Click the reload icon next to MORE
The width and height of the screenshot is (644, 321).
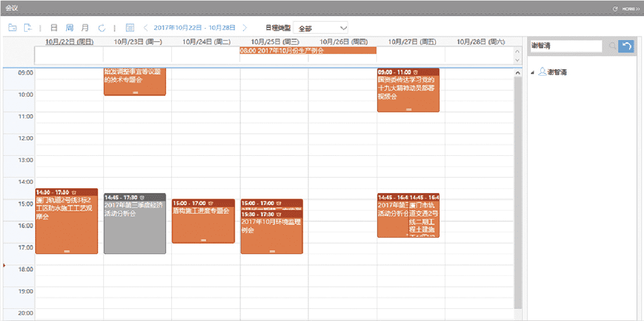pos(615,9)
